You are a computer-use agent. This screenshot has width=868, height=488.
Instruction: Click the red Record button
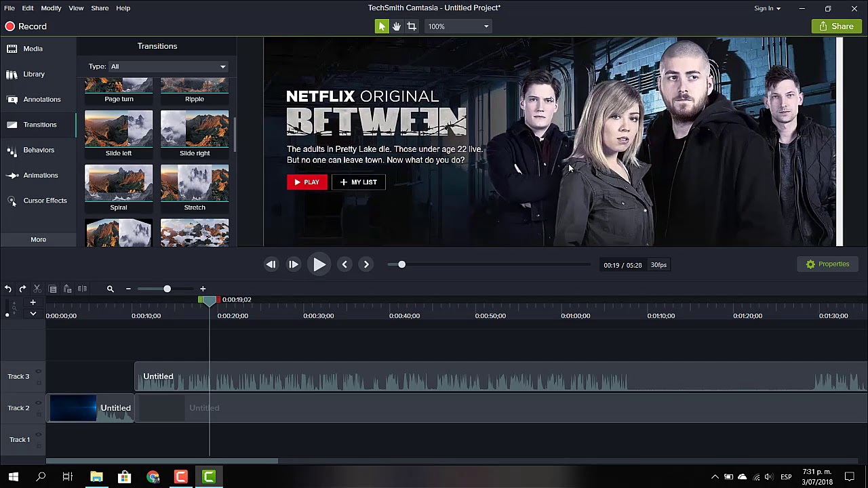pyautogui.click(x=26, y=26)
